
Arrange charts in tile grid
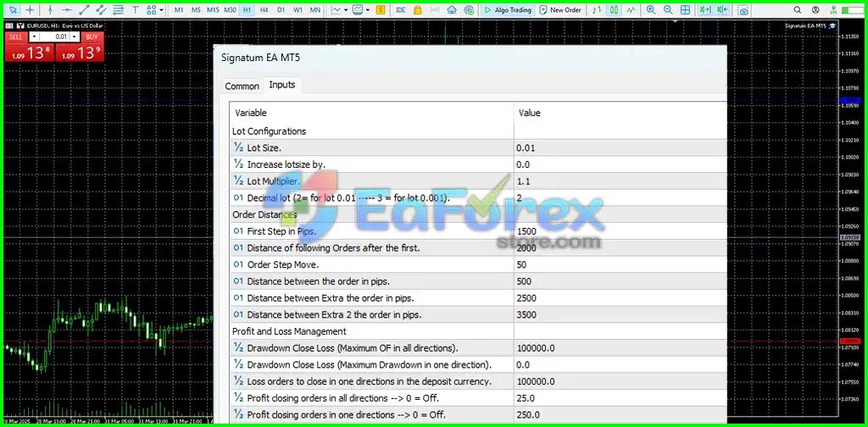tap(685, 10)
